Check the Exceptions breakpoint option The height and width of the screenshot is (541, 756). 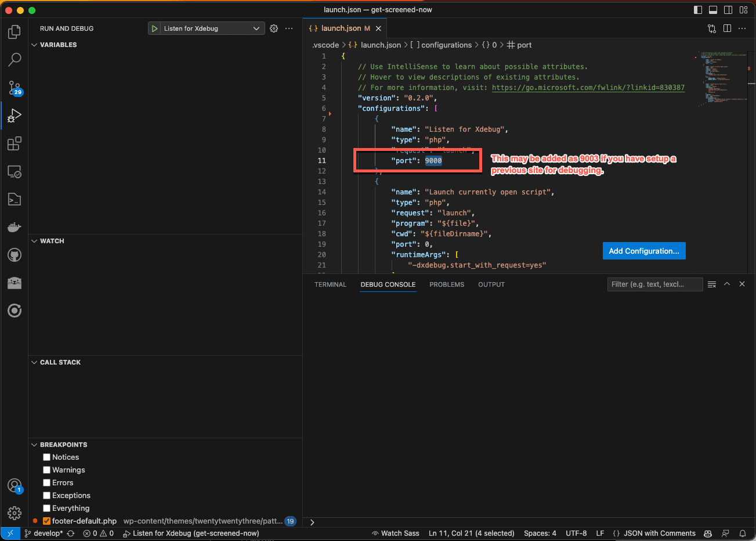(46, 495)
